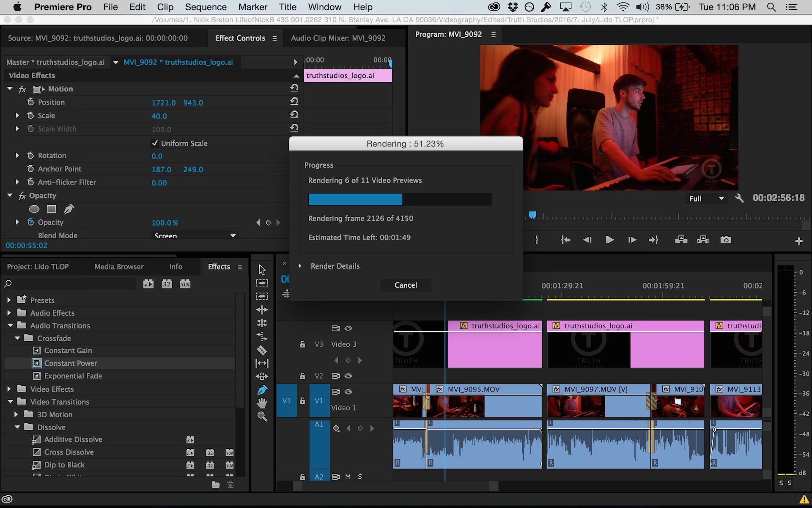This screenshot has width=812, height=508.
Task: Open the Sequence menu
Action: coord(206,7)
